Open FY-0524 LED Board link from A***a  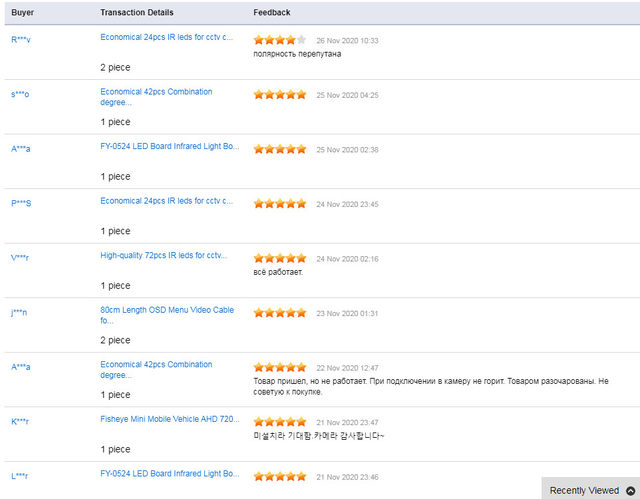click(170, 146)
